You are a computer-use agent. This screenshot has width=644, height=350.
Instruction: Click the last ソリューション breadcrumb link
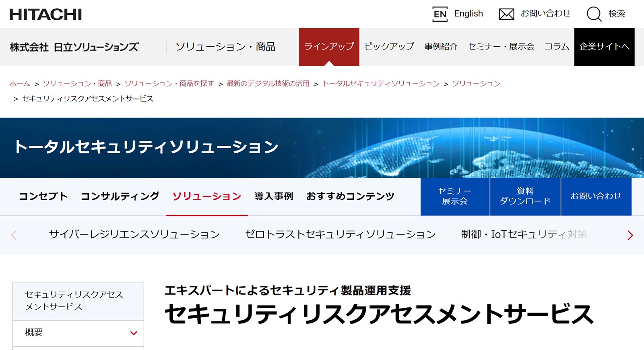tap(476, 83)
